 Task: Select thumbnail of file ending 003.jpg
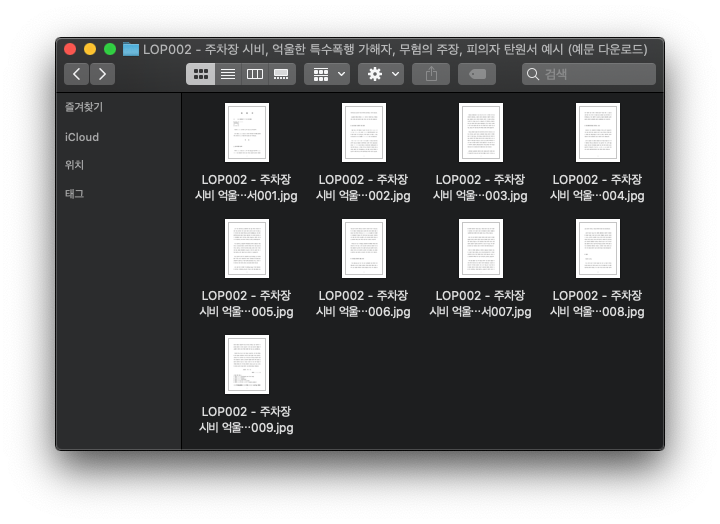481,132
